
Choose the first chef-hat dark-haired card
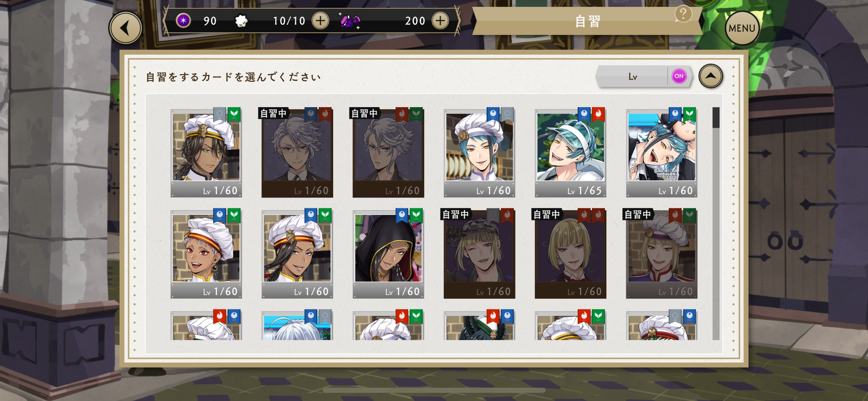[206, 153]
